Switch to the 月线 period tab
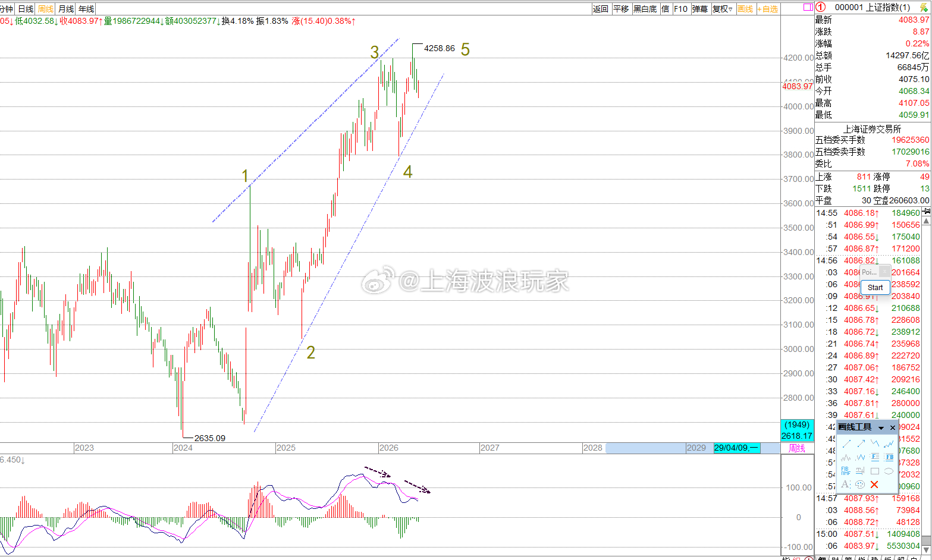 (x=66, y=9)
